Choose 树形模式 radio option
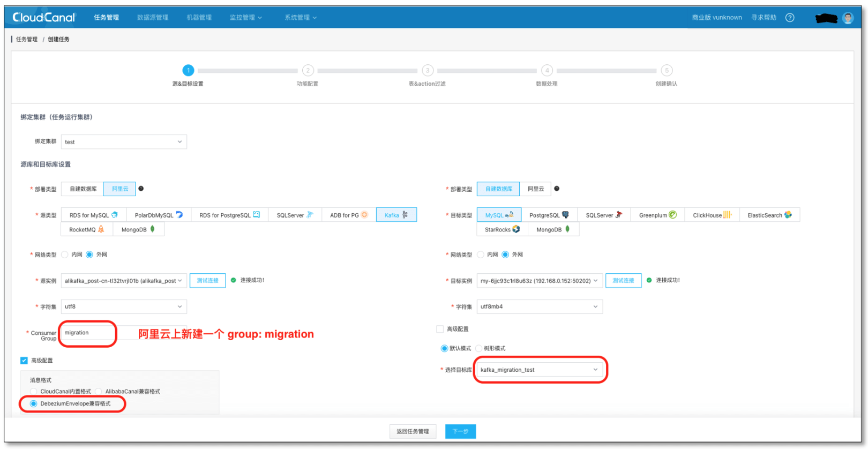 click(479, 348)
